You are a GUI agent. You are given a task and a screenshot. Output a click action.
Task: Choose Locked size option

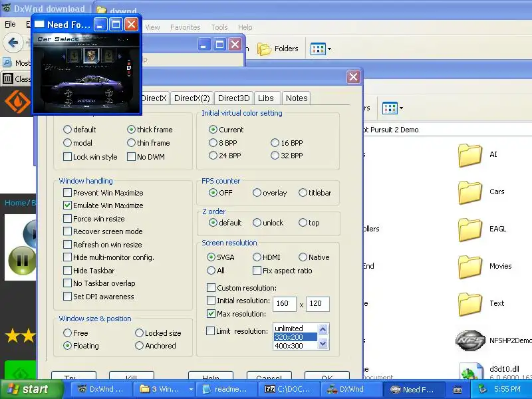click(x=139, y=333)
